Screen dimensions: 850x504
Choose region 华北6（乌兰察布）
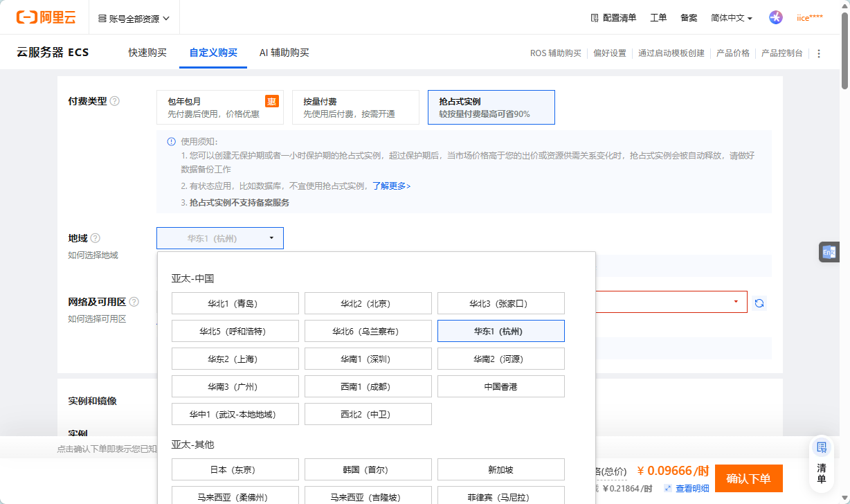pyautogui.click(x=368, y=331)
